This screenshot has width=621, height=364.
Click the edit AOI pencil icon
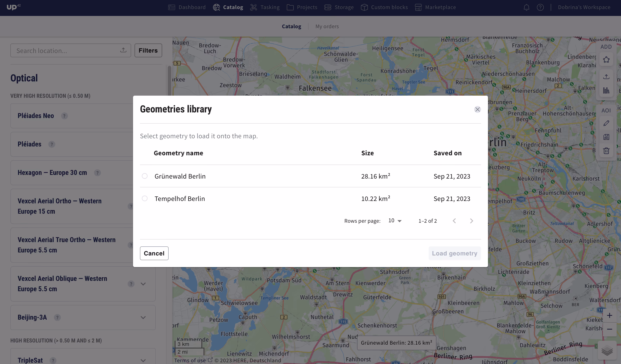pos(606,123)
